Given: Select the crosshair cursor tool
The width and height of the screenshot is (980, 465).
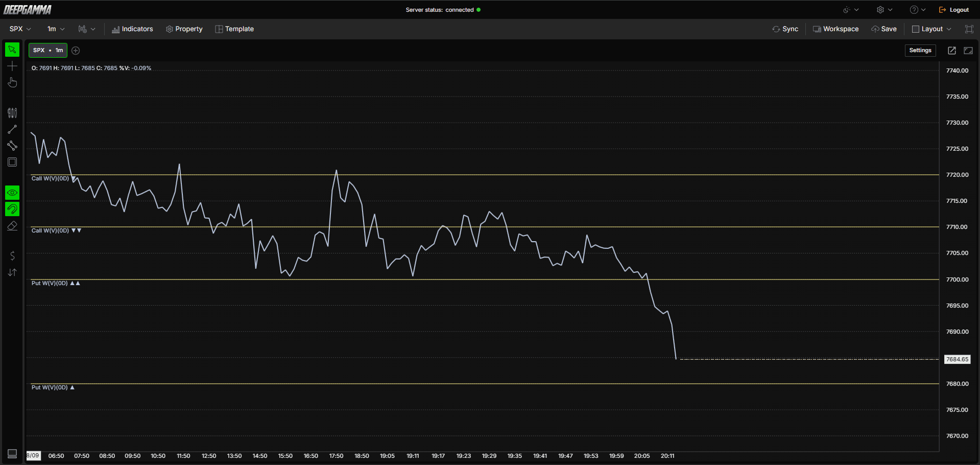Looking at the screenshot, I should [x=12, y=66].
